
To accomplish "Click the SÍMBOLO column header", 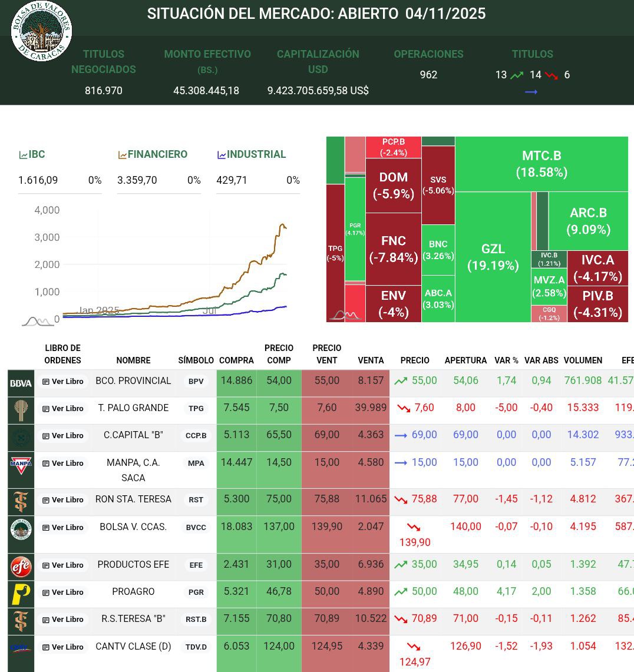I will (x=196, y=360).
